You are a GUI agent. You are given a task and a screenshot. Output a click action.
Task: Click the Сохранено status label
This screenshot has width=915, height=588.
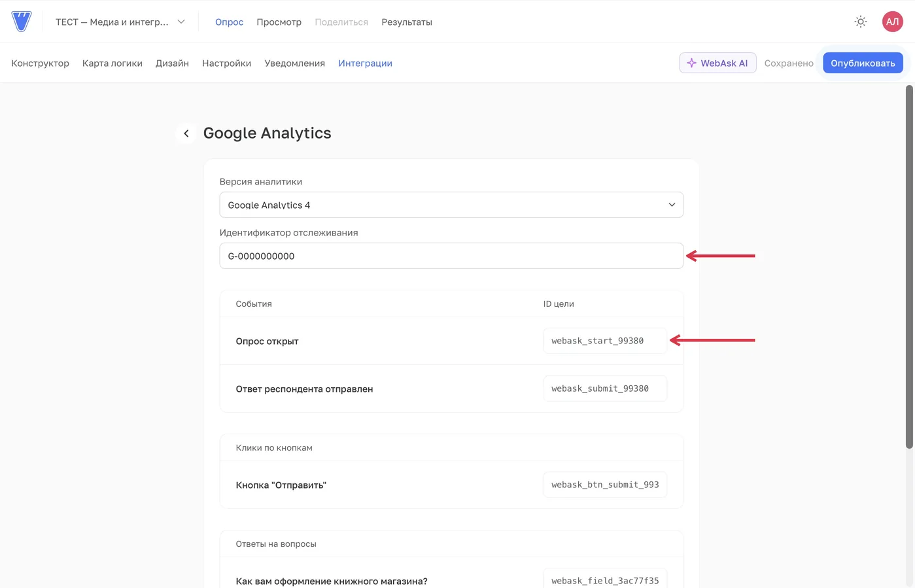(789, 63)
